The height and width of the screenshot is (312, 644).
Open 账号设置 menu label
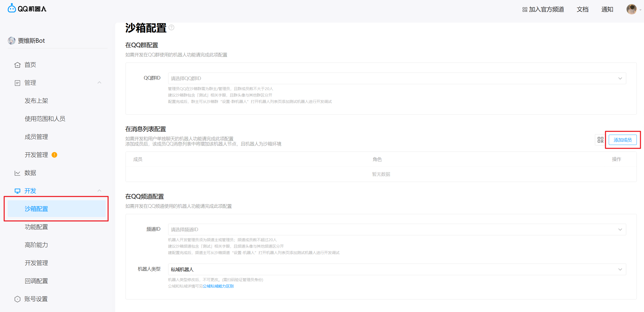tap(36, 299)
